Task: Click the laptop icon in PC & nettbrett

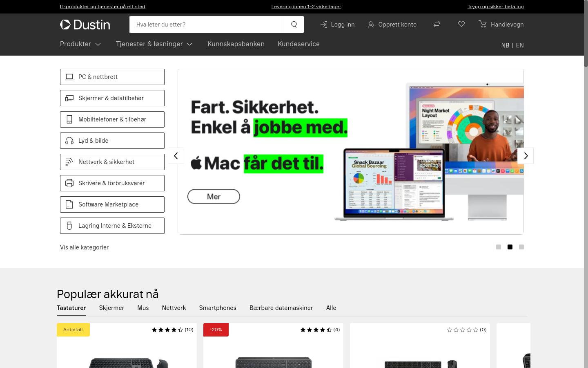Action: (69, 77)
